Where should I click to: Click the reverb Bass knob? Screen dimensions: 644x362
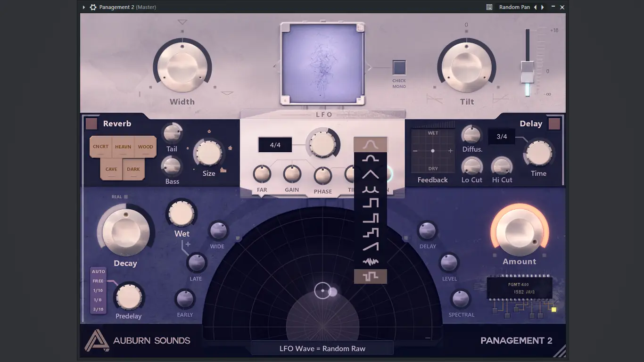coord(172,166)
